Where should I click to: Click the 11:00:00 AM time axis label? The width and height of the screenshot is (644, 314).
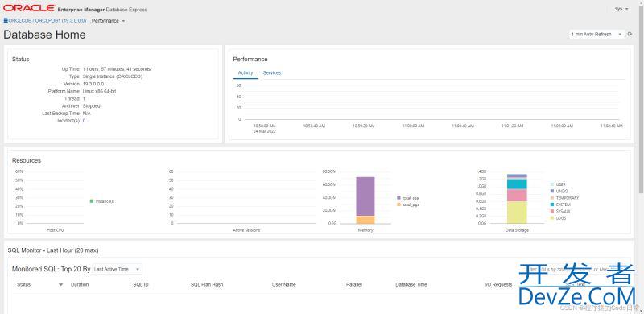pyautogui.click(x=413, y=126)
